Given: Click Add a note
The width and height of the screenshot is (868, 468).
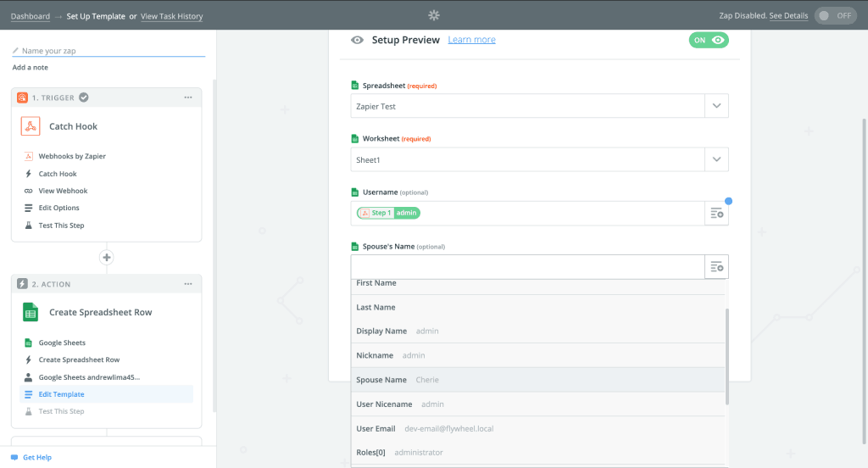Looking at the screenshot, I should pyautogui.click(x=30, y=68).
